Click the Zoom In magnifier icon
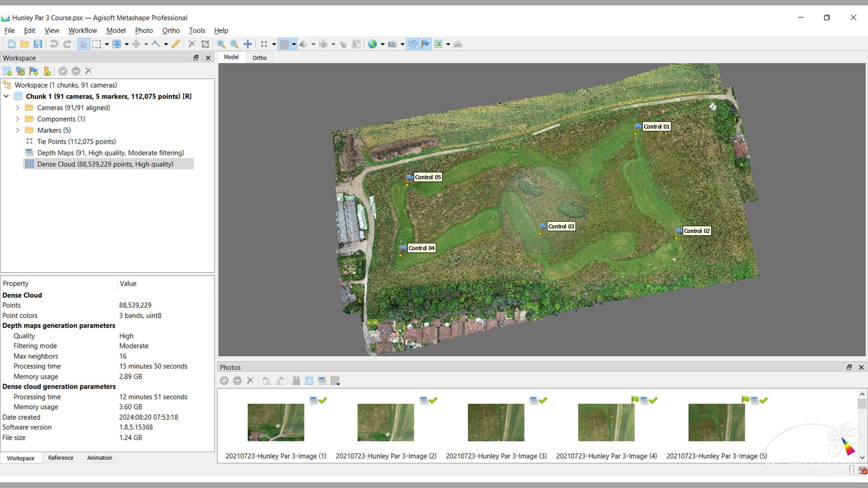 tap(221, 44)
